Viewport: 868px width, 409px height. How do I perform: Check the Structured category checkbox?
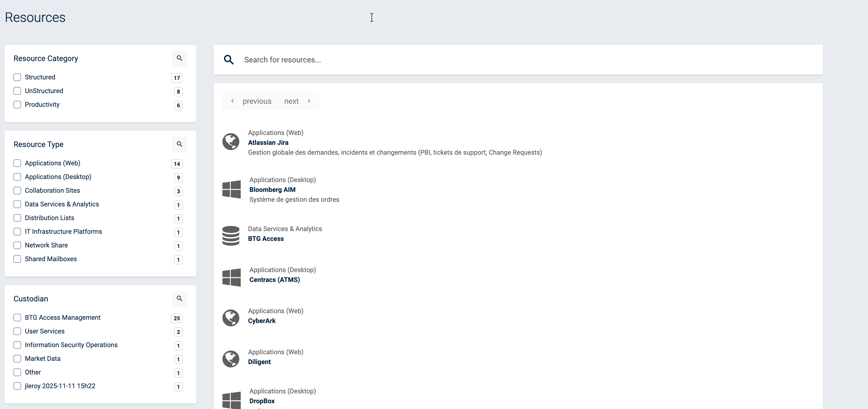pos(17,77)
